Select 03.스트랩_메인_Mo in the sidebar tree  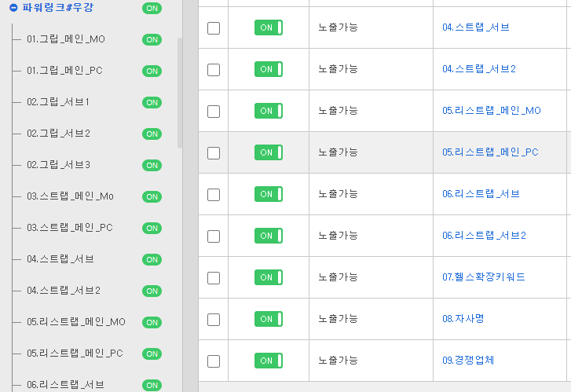coord(70,196)
